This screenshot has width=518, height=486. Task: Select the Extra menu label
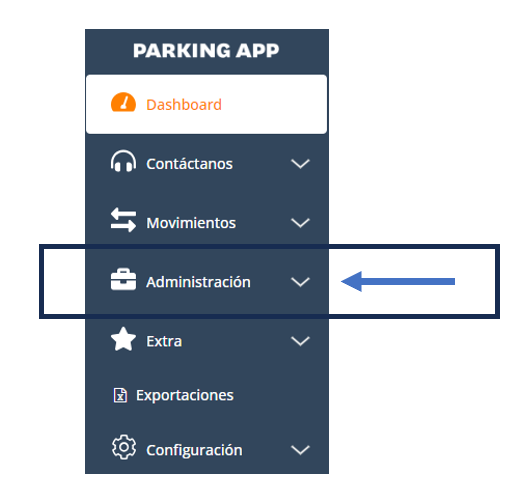pyautogui.click(x=164, y=341)
